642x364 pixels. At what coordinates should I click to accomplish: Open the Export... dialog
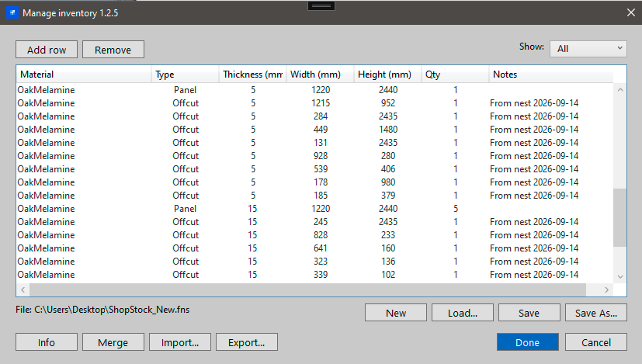point(247,342)
